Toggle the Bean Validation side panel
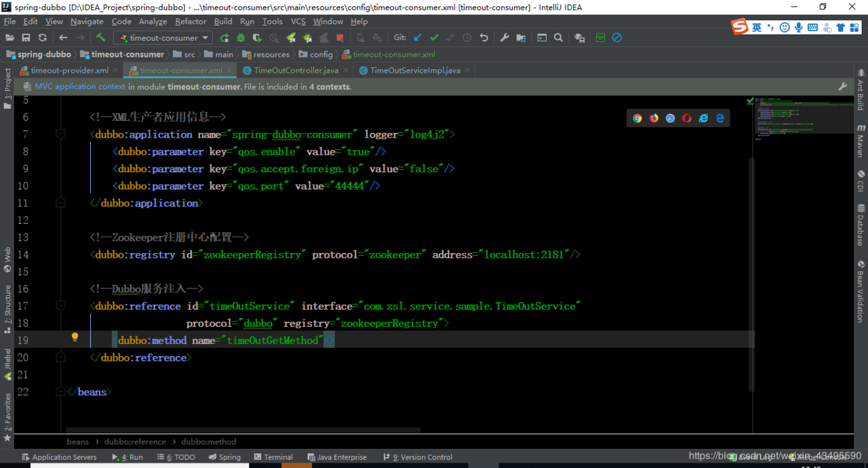The image size is (868, 468). 861,291
